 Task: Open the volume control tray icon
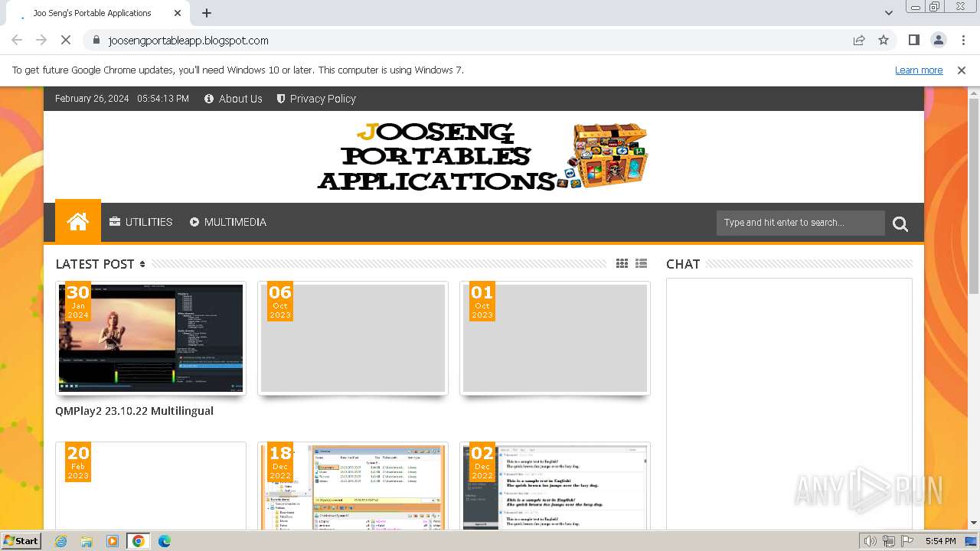click(x=871, y=541)
